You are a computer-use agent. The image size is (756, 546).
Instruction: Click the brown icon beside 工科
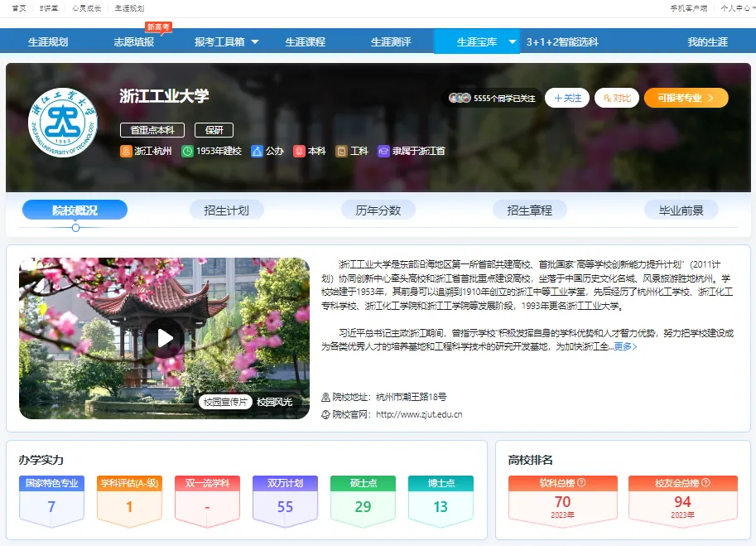pos(341,151)
